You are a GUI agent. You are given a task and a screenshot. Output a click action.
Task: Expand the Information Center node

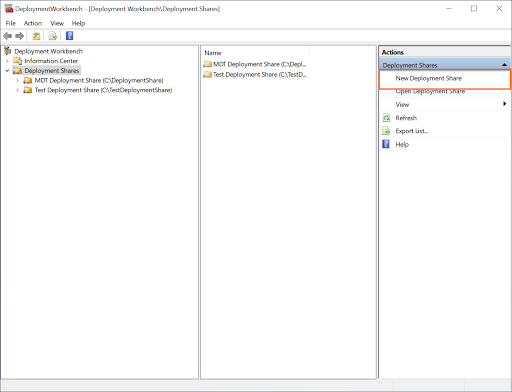click(x=7, y=61)
